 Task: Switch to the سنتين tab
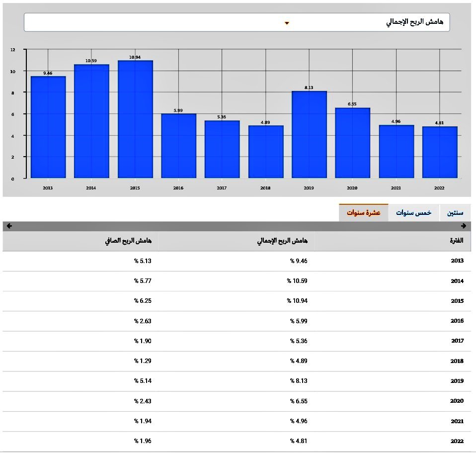pos(455,213)
